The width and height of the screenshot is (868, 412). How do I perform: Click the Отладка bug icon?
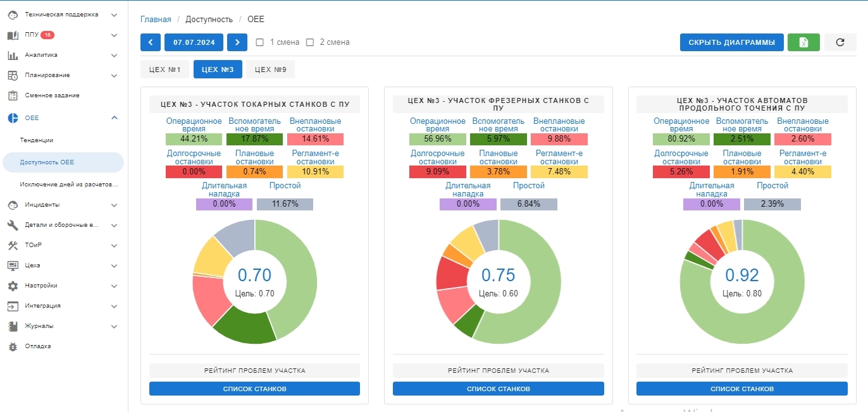13,346
